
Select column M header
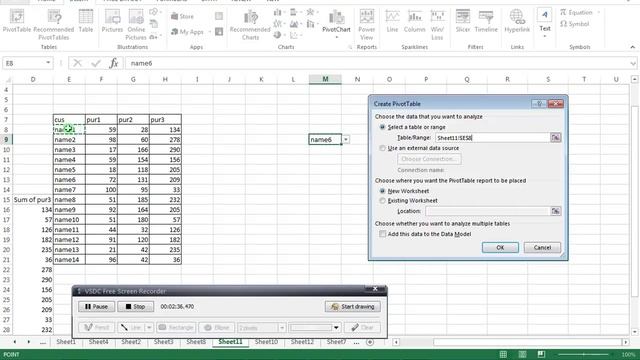[325, 79]
